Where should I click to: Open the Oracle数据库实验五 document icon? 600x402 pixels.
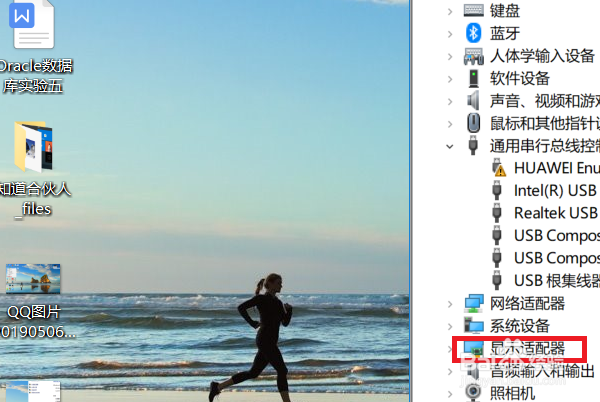tap(33, 24)
